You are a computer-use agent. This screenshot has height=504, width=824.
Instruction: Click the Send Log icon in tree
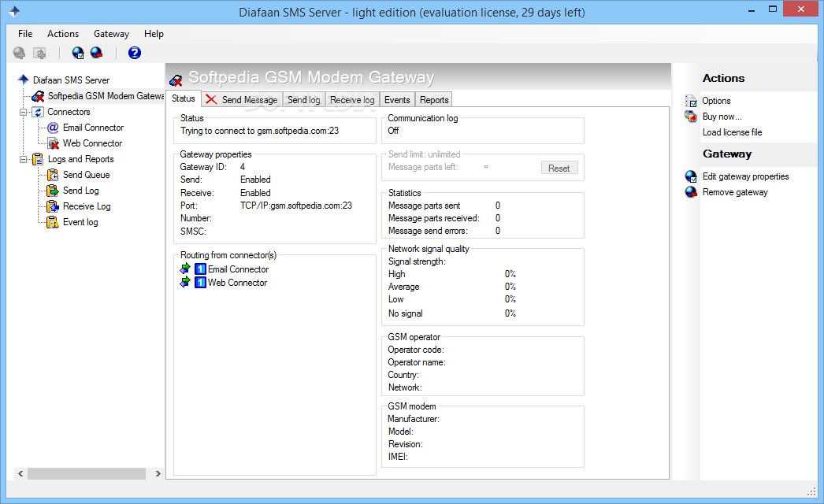pos(53,191)
